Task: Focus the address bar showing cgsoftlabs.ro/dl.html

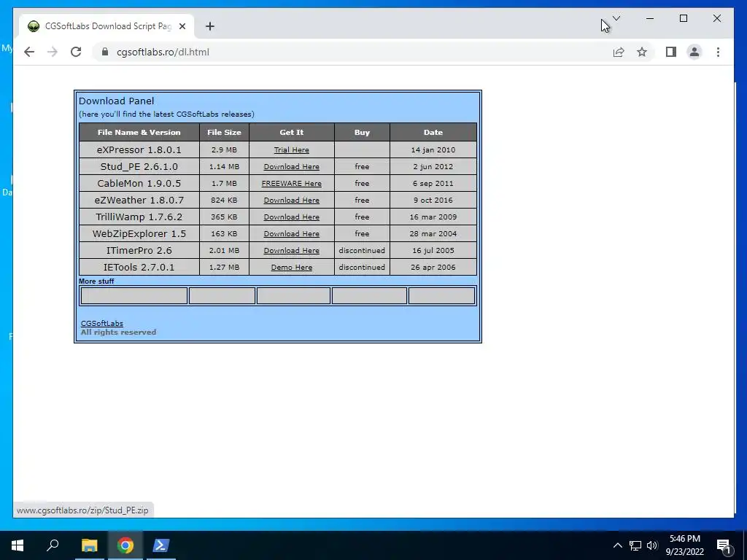Action: coord(353,52)
